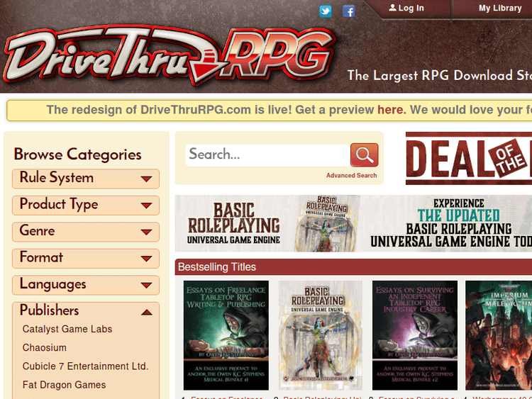Open Advanced Search link
Viewport: 532px width, 399px height.
coord(352,176)
